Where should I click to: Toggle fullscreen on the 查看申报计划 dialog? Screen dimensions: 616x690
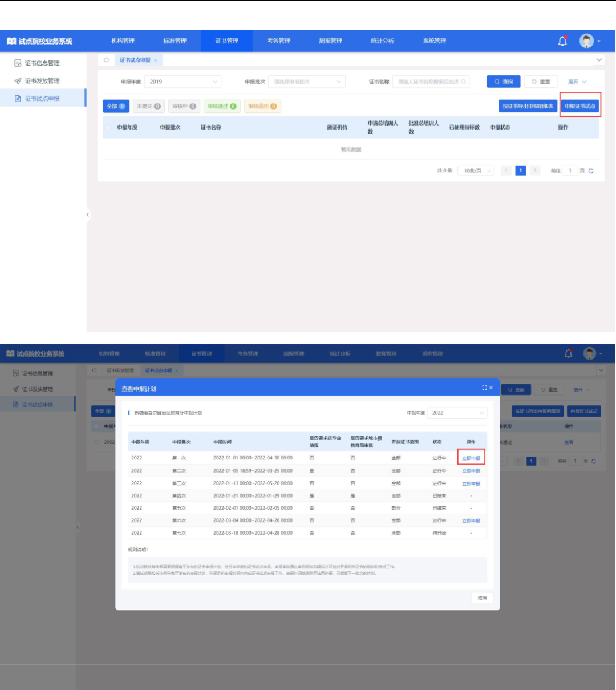(484, 388)
